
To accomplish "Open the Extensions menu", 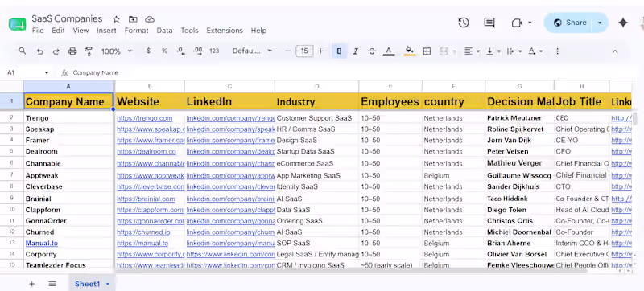I will 225,31.
